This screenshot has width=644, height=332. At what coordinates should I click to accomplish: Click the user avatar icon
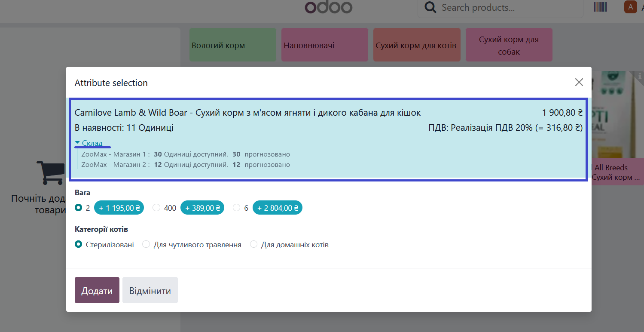pyautogui.click(x=630, y=7)
